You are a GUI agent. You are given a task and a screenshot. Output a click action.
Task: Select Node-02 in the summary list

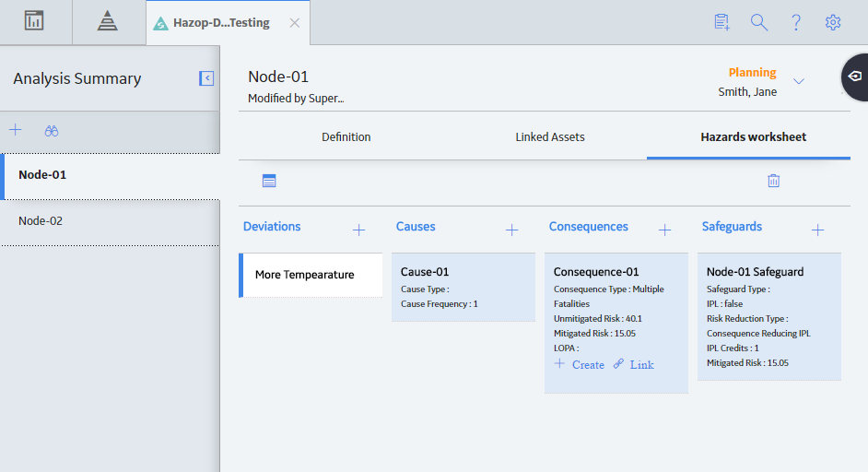coord(111,221)
